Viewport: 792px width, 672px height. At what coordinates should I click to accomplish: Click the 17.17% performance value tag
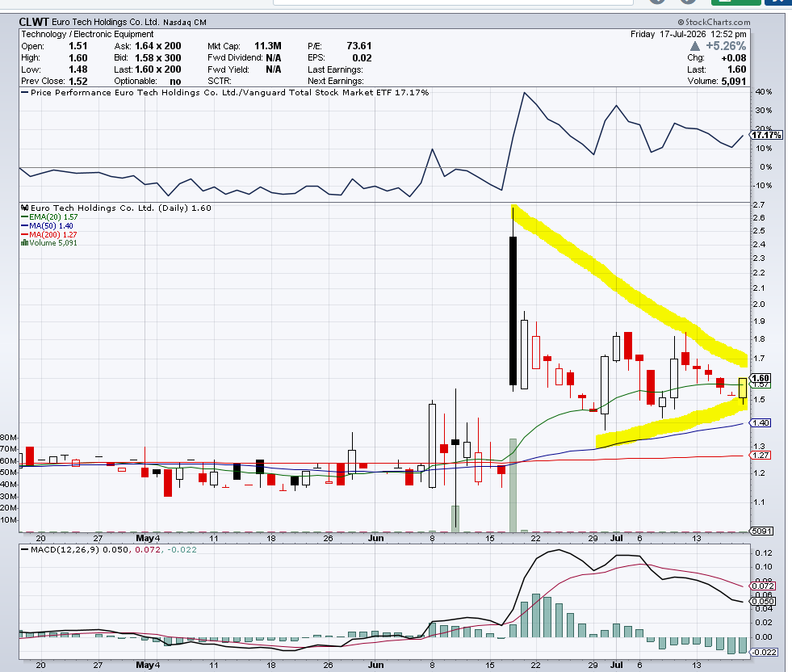(x=767, y=135)
